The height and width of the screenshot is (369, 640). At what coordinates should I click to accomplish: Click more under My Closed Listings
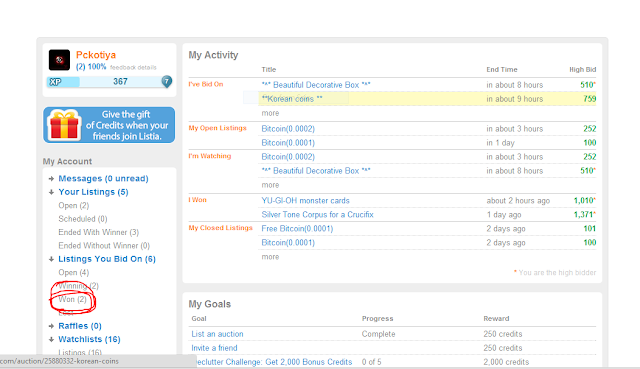tap(270, 257)
